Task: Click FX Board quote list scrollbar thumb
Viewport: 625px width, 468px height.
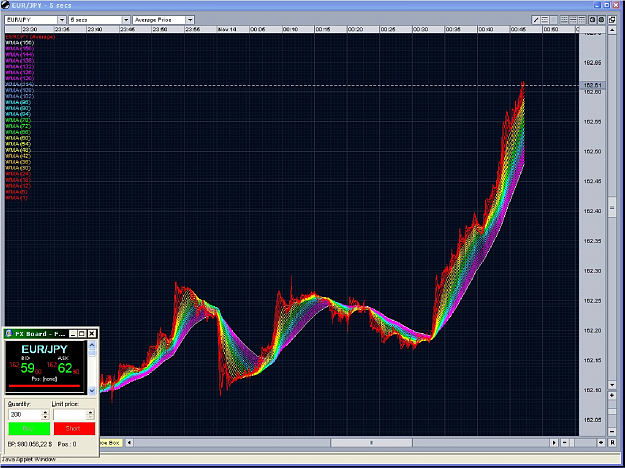Action: click(92, 353)
